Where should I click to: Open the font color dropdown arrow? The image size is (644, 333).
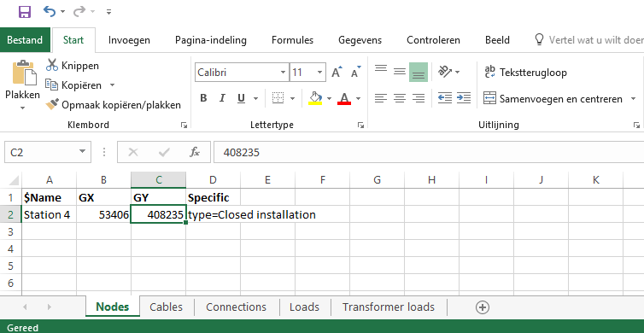click(358, 98)
